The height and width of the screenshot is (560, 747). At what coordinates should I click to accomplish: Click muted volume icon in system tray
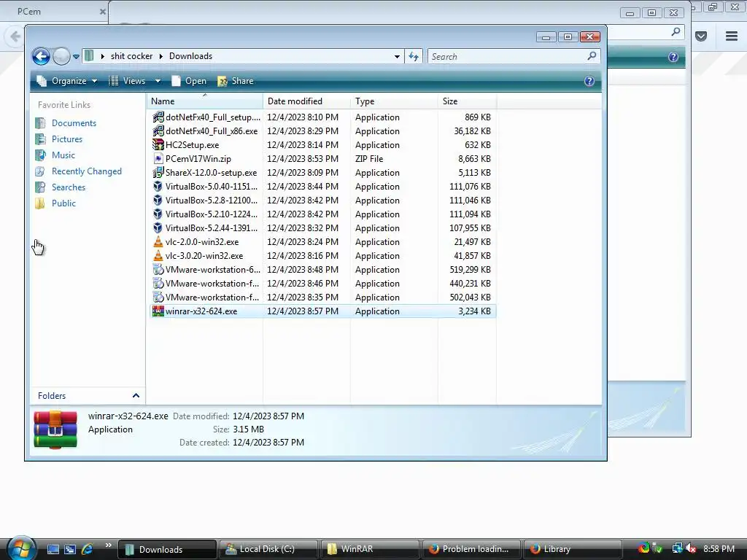(x=691, y=549)
